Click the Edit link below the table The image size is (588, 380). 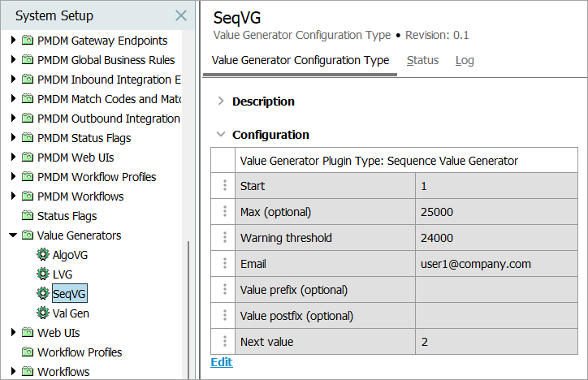[221, 362]
